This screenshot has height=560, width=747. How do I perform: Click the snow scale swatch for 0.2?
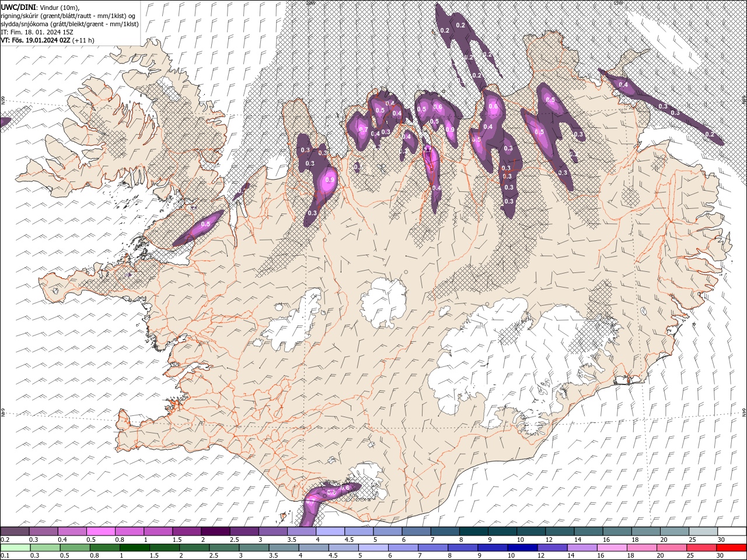pos(15,531)
